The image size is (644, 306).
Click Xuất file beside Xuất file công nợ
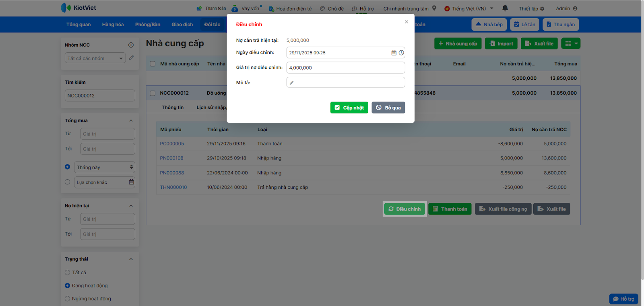coord(552,209)
